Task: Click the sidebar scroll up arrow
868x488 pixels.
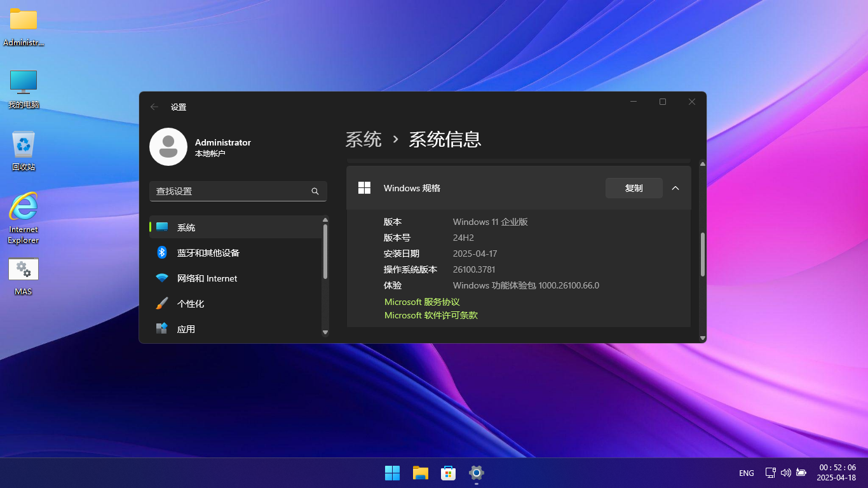Action: (x=325, y=220)
